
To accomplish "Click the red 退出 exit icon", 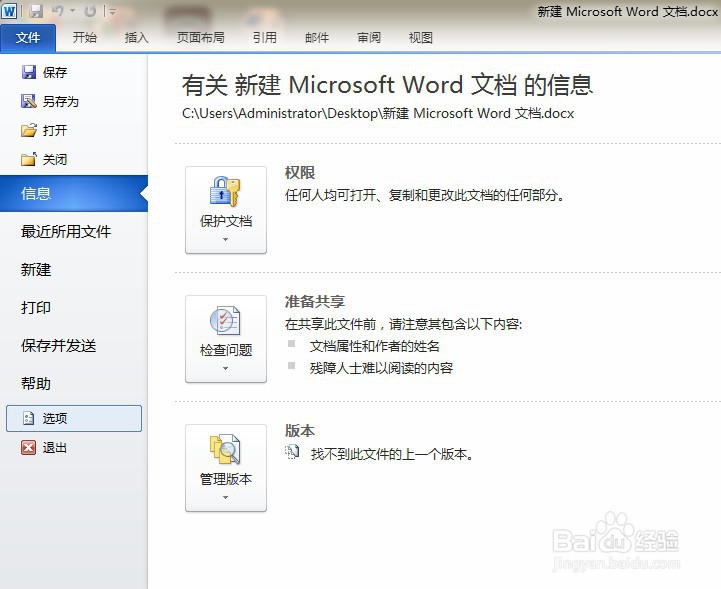I will click(x=29, y=447).
